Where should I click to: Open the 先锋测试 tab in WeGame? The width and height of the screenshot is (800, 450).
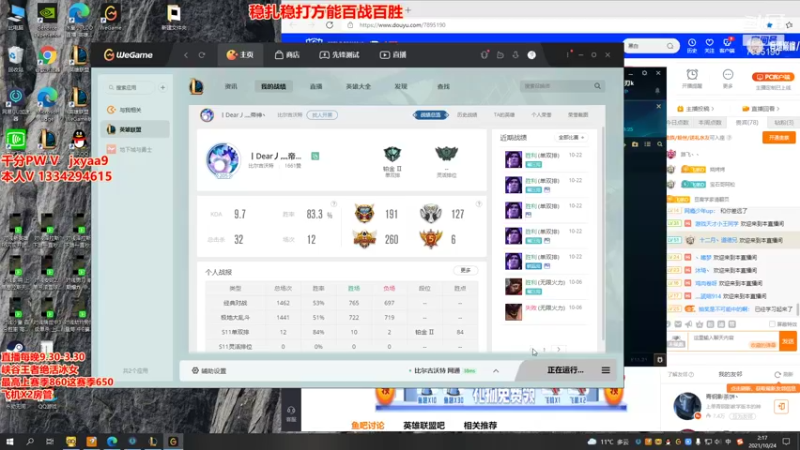(x=339, y=55)
